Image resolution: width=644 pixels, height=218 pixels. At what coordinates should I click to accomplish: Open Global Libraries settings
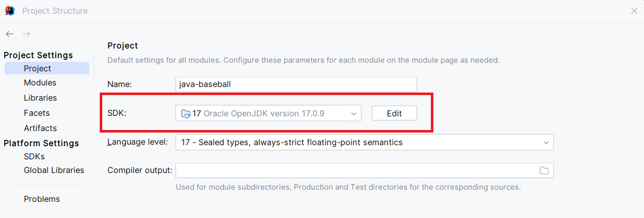click(54, 170)
